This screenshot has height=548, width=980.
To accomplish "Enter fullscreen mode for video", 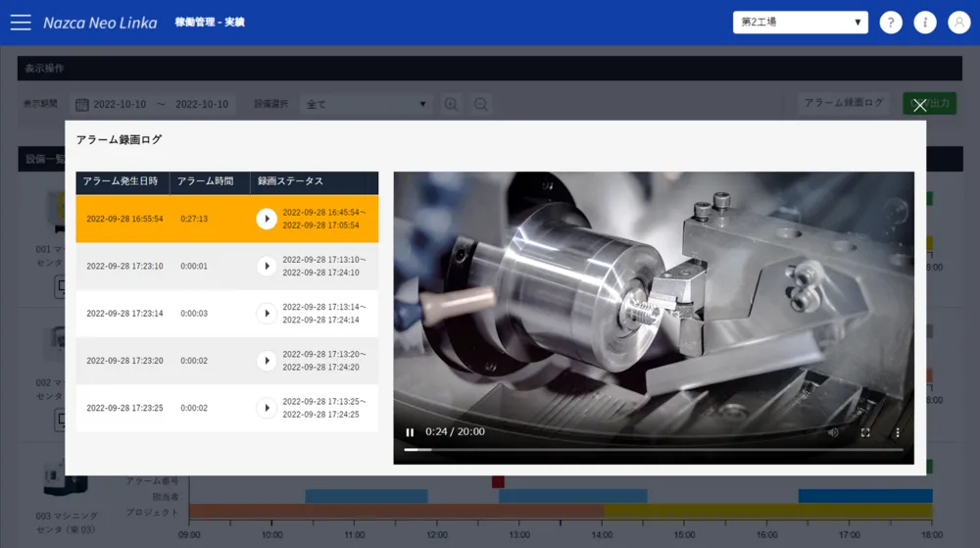I will coord(865,432).
